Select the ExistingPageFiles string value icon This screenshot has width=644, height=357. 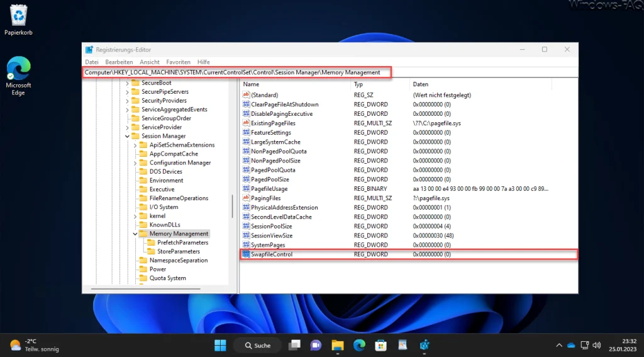pyautogui.click(x=246, y=123)
